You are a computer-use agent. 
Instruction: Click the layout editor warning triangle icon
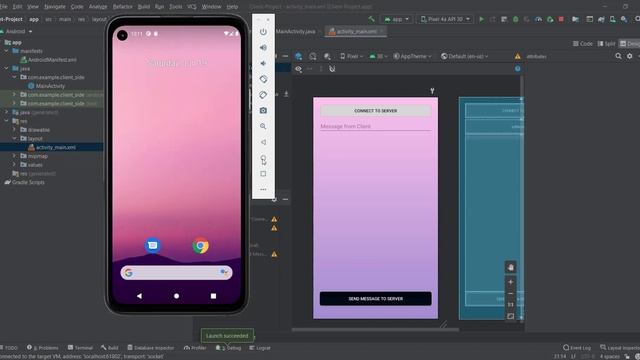pos(518,56)
